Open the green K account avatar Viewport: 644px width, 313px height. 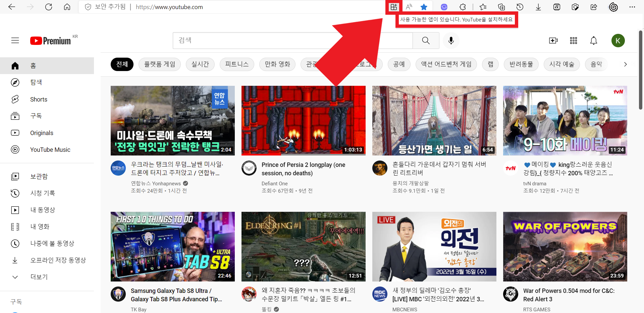coord(618,41)
